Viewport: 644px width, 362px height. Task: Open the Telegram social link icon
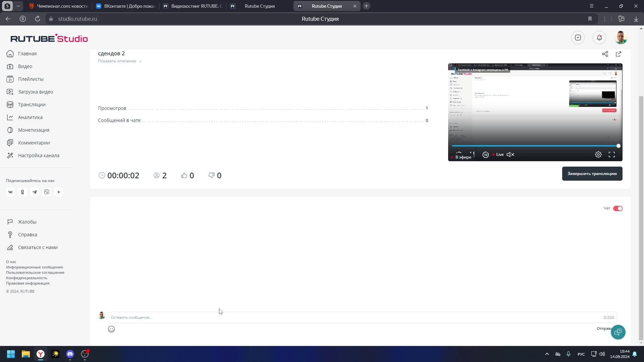[35, 192]
